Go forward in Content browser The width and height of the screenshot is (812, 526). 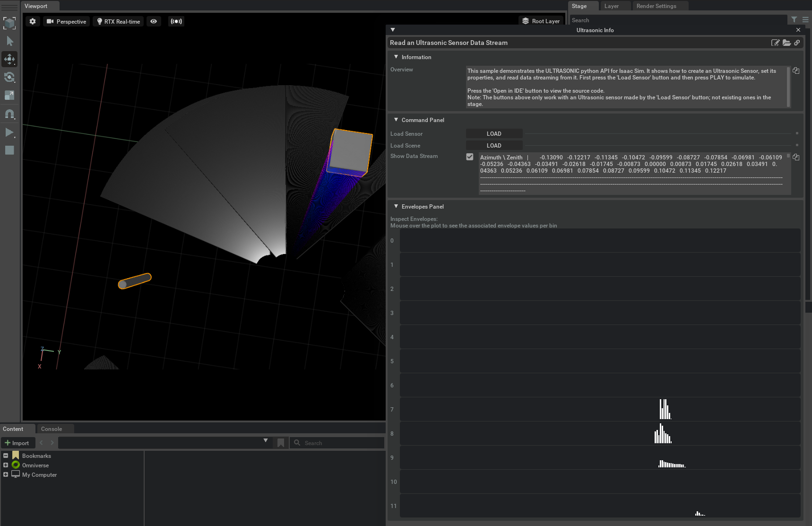click(x=52, y=443)
